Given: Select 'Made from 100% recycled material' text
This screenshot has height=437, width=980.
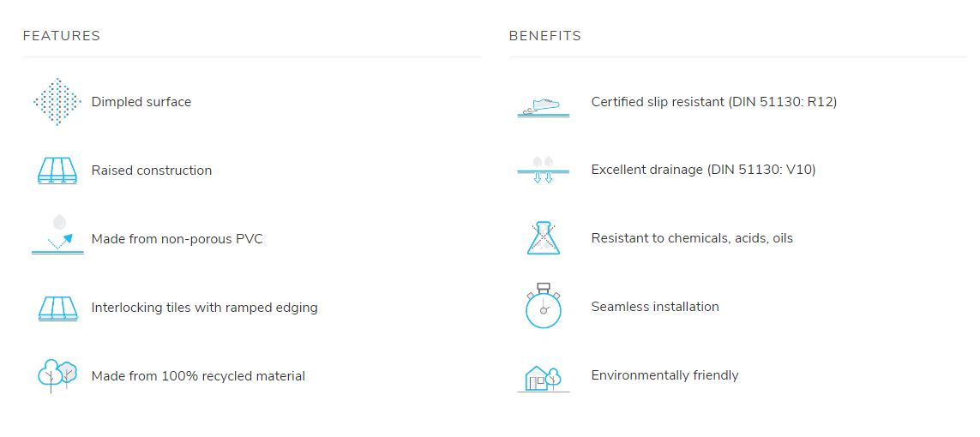Looking at the screenshot, I should click(x=198, y=376).
